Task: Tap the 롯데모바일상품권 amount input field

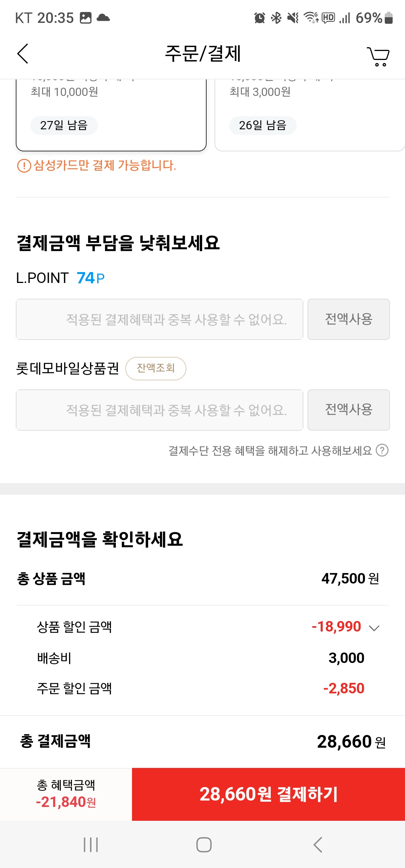Action: [x=159, y=410]
